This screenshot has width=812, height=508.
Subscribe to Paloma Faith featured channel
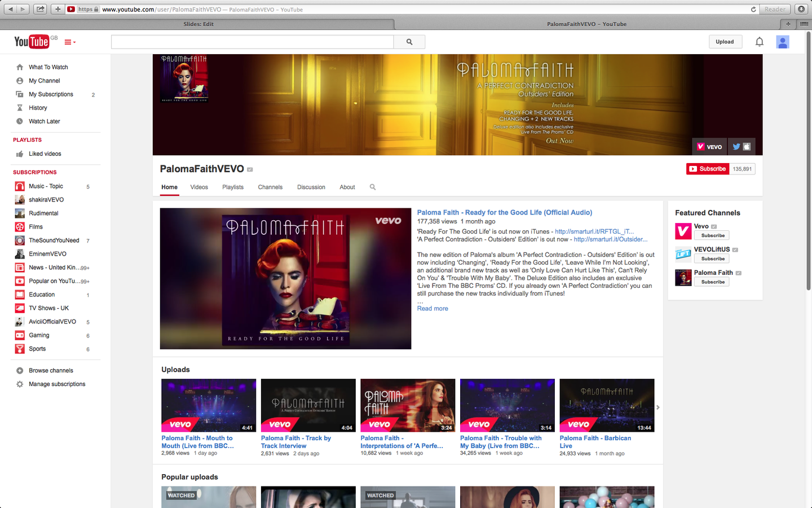[x=713, y=282]
